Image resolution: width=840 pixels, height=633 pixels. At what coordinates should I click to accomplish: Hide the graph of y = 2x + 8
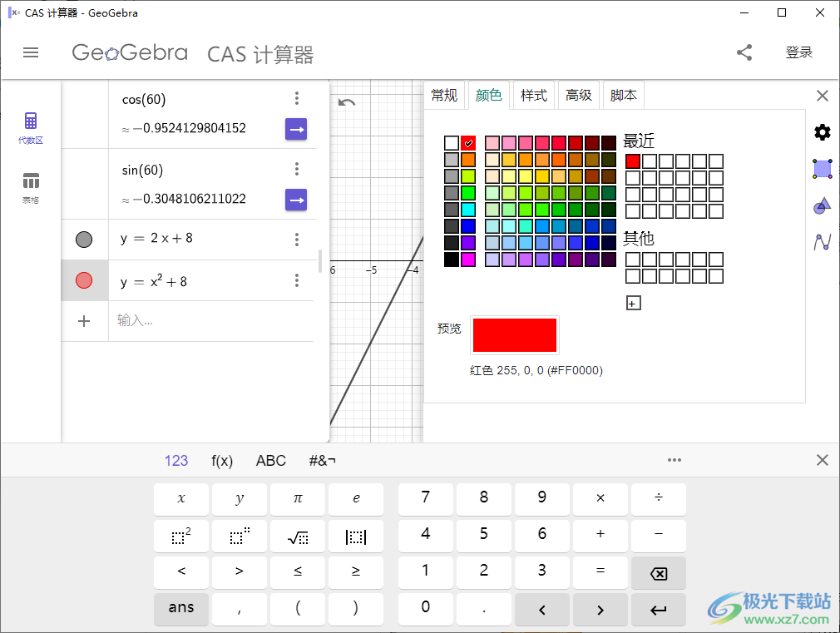tap(84, 239)
